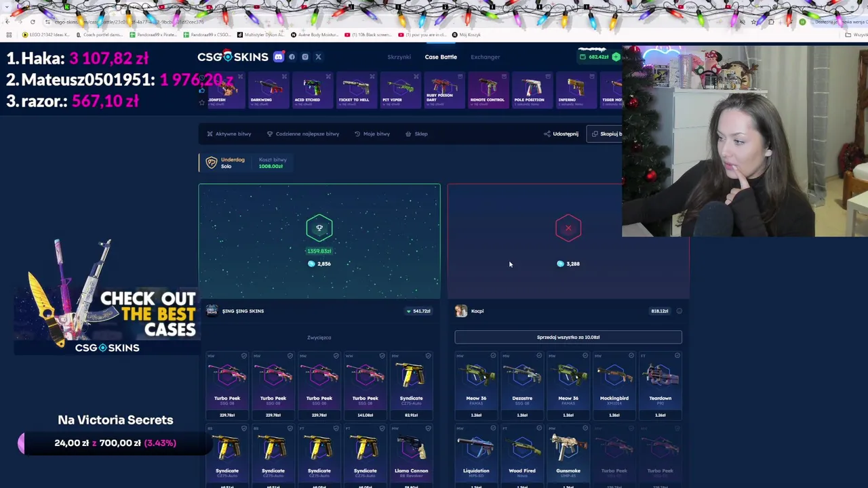Toggle checkmark on Gunsmoke card
This screenshot has height=488, width=868.
(585, 428)
